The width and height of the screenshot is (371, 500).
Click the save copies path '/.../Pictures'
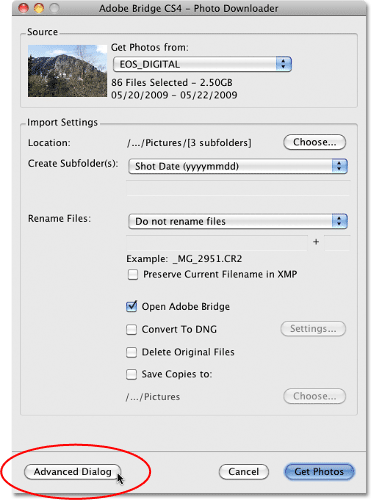153,397
